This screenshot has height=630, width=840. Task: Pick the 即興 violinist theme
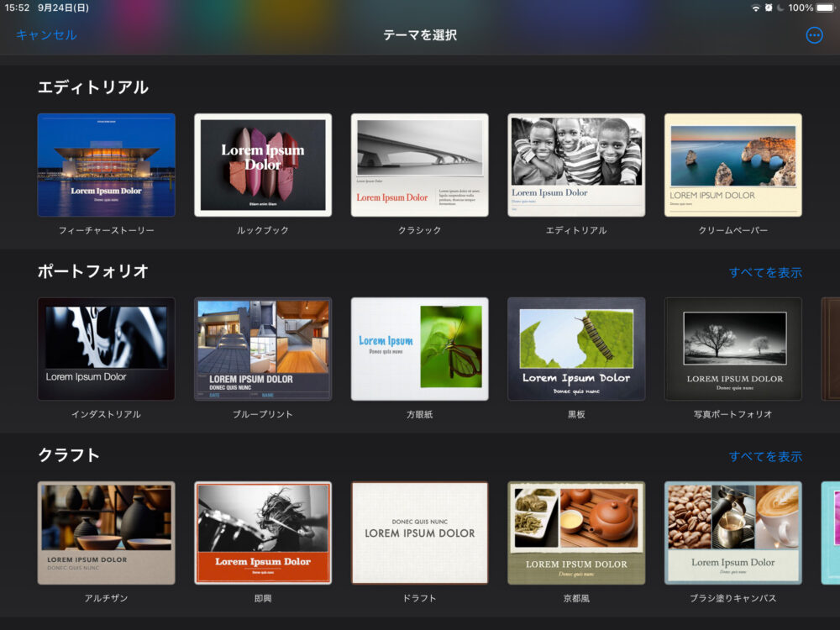(x=263, y=533)
